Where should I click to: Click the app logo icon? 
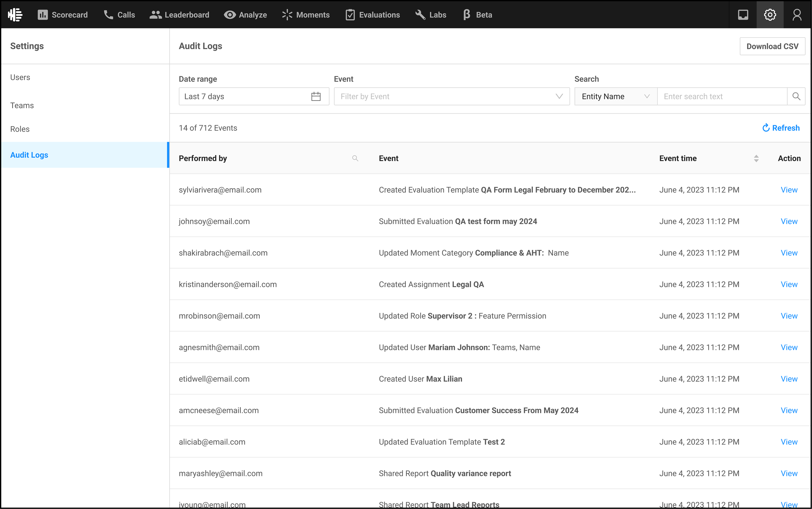pos(15,15)
